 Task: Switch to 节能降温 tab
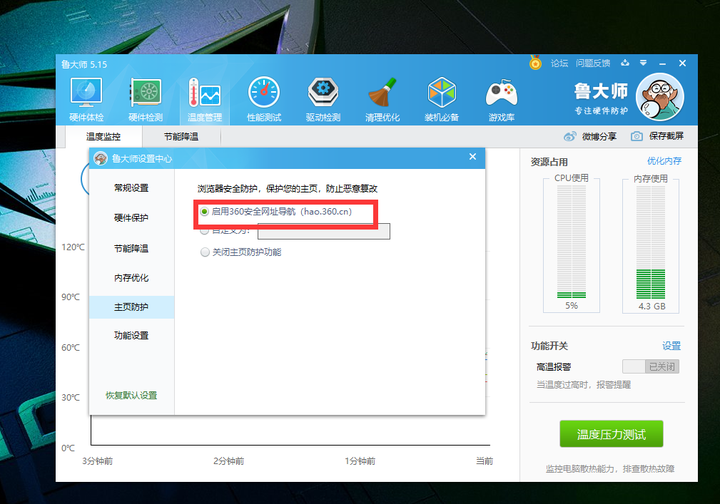181,137
